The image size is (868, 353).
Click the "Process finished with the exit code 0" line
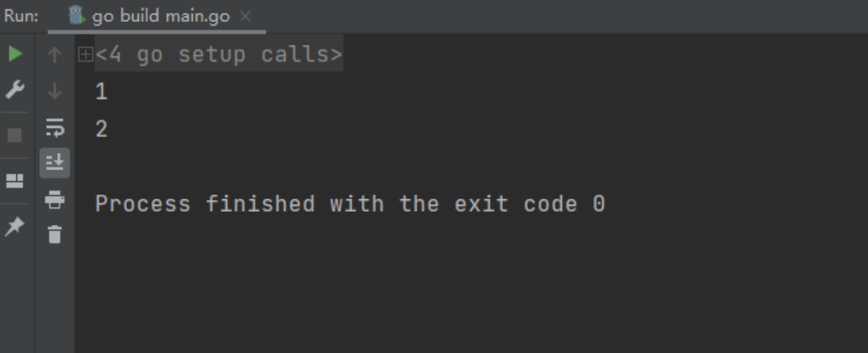point(350,204)
